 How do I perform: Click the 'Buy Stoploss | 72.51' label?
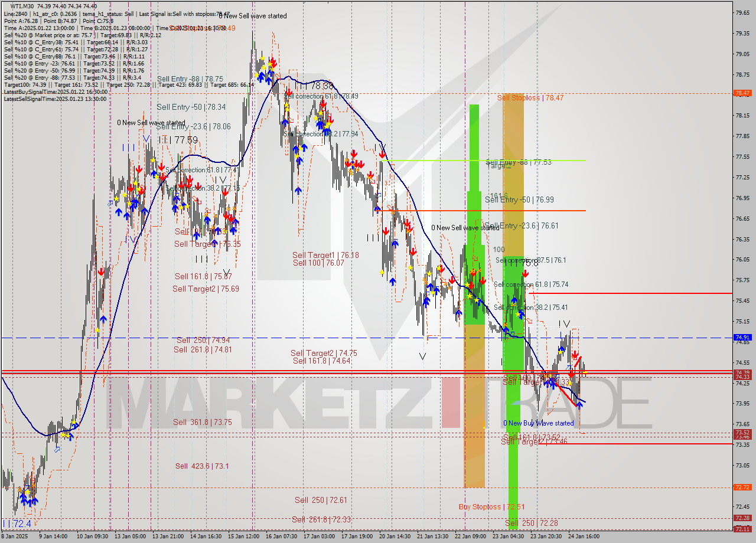[491, 506]
